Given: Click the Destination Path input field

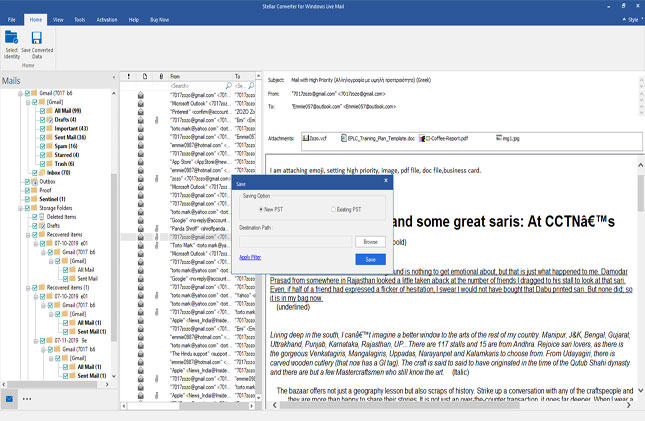Looking at the screenshot, I should (296, 242).
